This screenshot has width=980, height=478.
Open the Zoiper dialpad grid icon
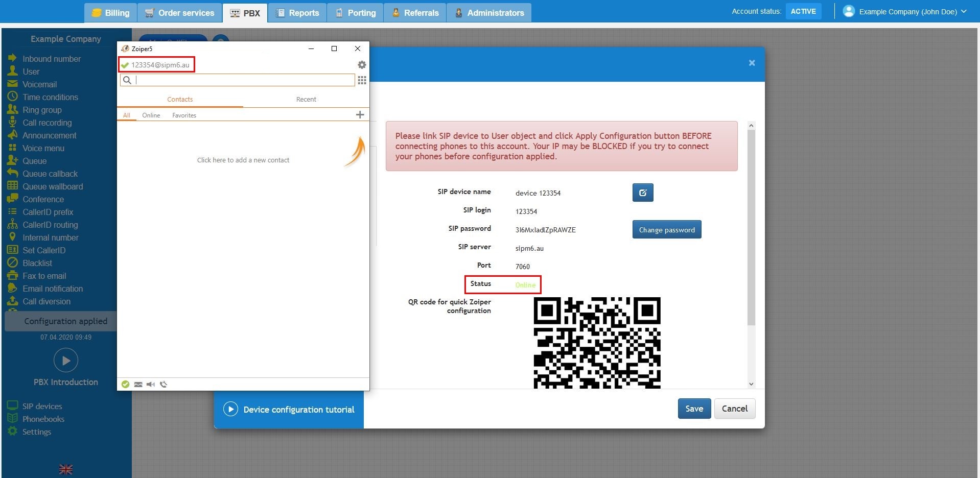click(x=362, y=80)
